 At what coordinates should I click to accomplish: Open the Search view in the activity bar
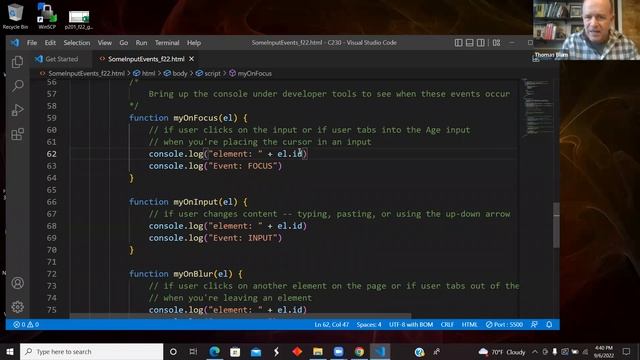[x=17, y=86]
